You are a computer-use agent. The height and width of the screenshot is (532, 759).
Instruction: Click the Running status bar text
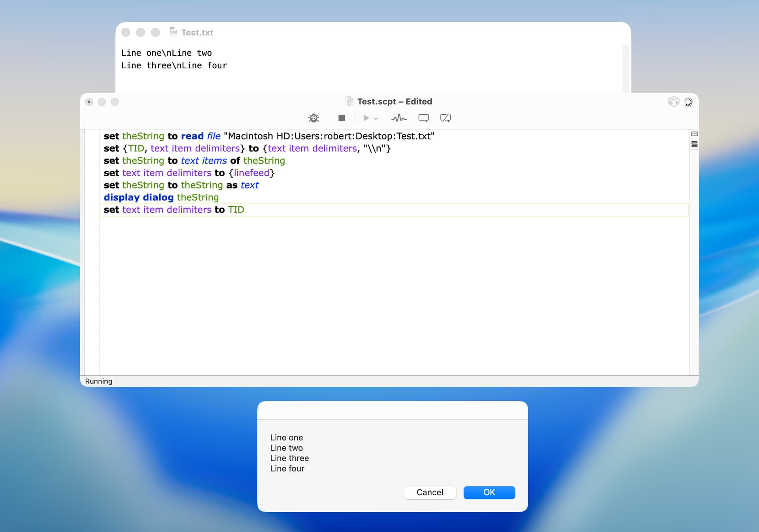tap(98, 381)
